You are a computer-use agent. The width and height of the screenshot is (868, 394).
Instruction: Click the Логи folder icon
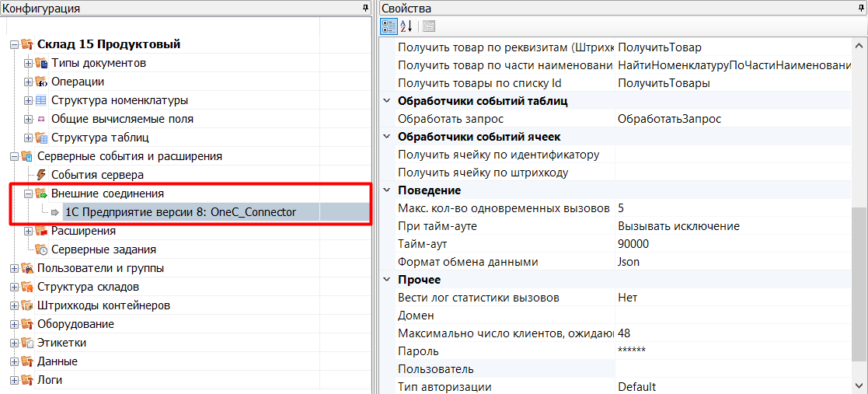pos(27,380)
